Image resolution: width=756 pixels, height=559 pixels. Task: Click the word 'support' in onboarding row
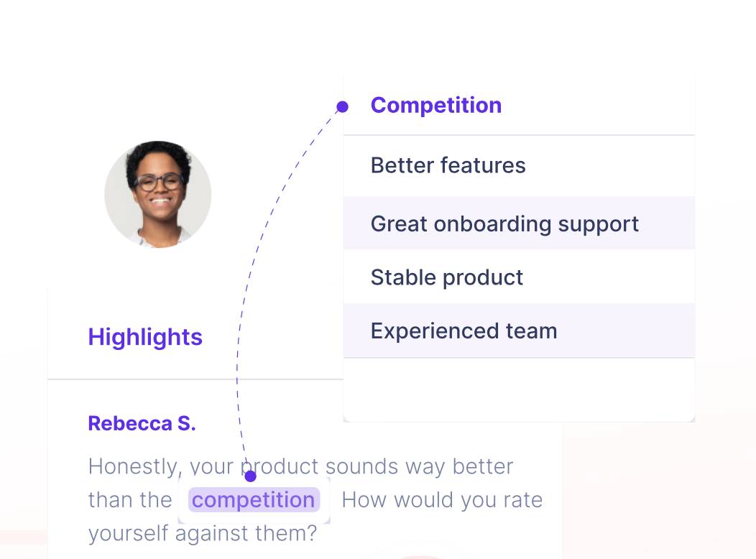(598, 225)
